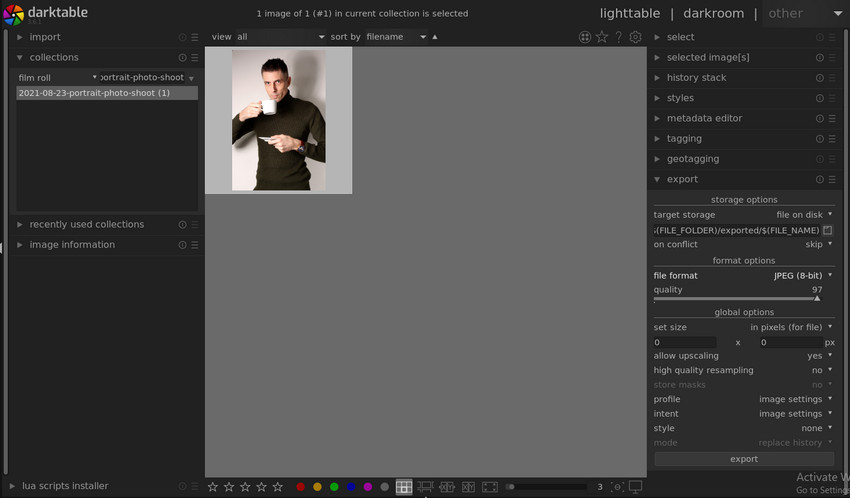Select the portrait photo thumbnail
This screenshot has height=498, width=850.
[x=279, y=120]
